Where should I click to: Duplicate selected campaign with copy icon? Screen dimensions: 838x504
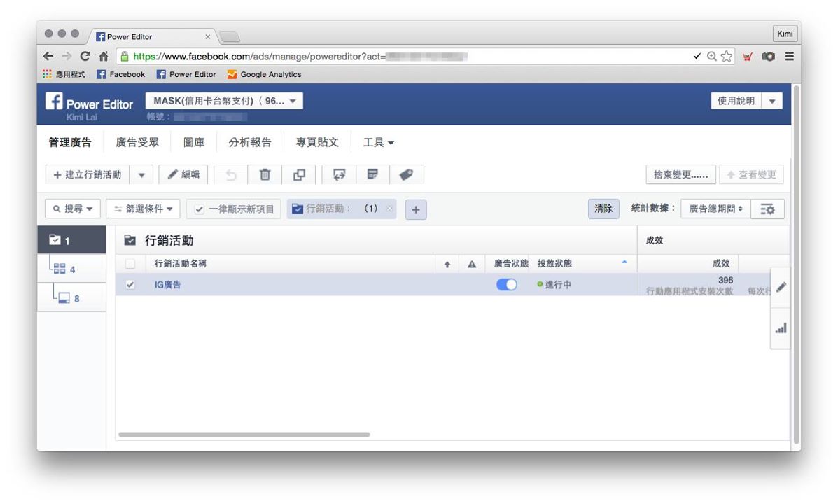click(299, 175)
